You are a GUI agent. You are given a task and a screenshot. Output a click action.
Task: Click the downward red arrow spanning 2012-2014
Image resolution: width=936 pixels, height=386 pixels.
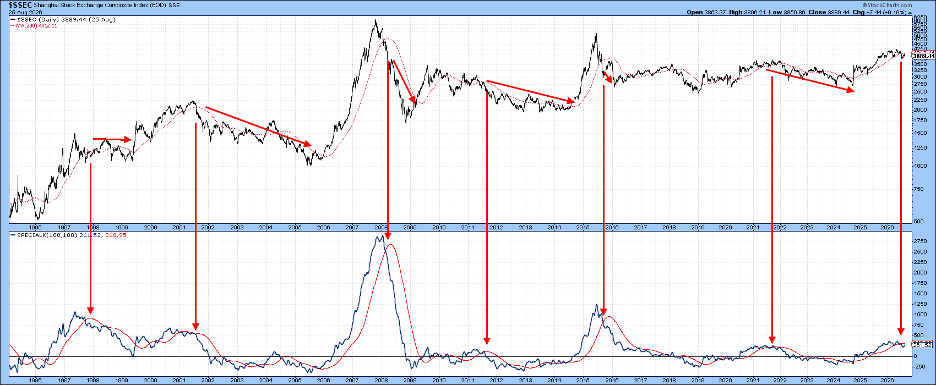(531, 92)
